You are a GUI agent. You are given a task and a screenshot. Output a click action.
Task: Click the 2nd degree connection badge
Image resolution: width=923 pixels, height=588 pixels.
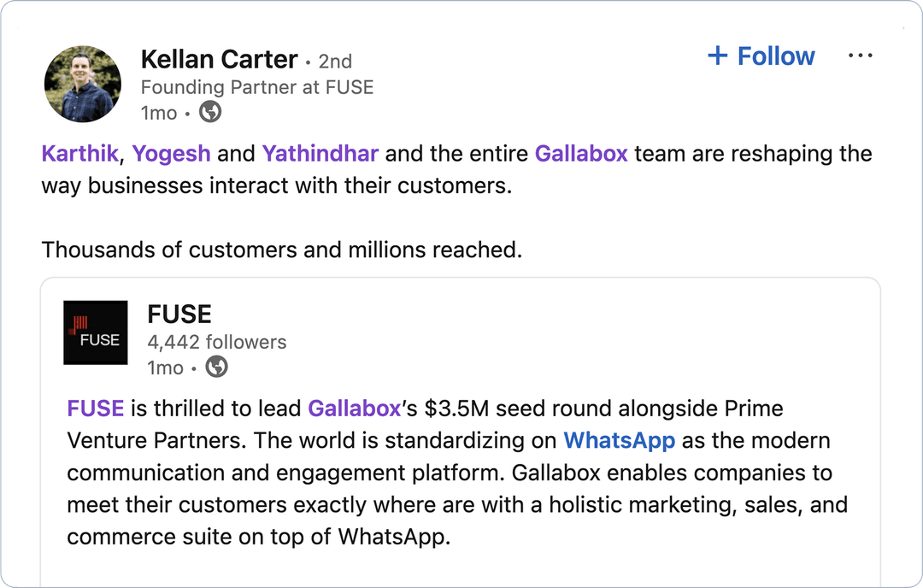335,62
